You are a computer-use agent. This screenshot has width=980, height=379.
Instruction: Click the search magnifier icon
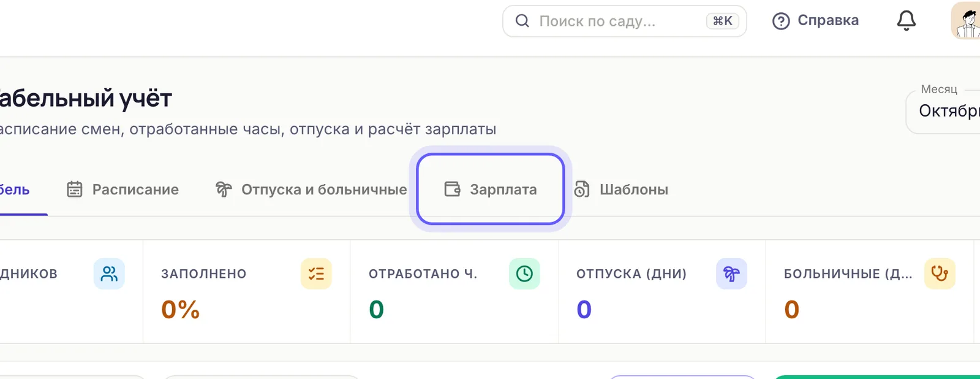522,21
